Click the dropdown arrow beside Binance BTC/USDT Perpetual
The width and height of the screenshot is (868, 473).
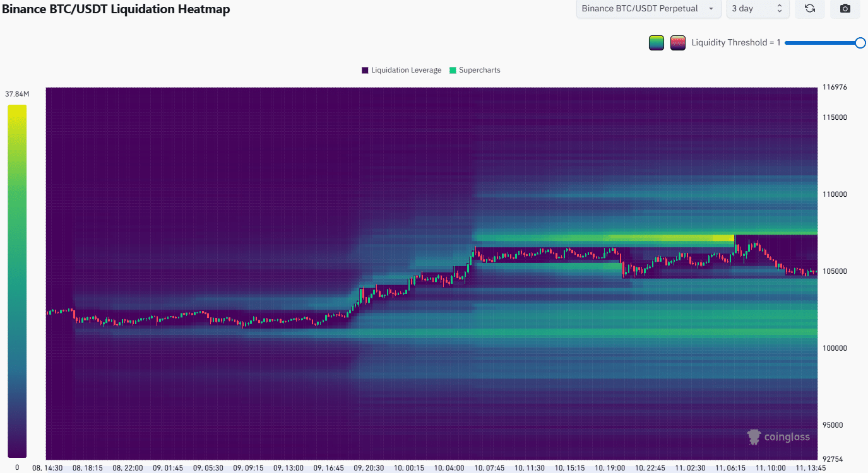click(x=712, y=9)
